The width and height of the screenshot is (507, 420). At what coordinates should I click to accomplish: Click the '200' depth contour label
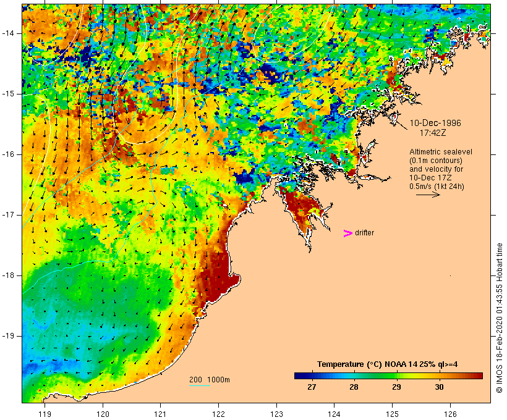195,380
